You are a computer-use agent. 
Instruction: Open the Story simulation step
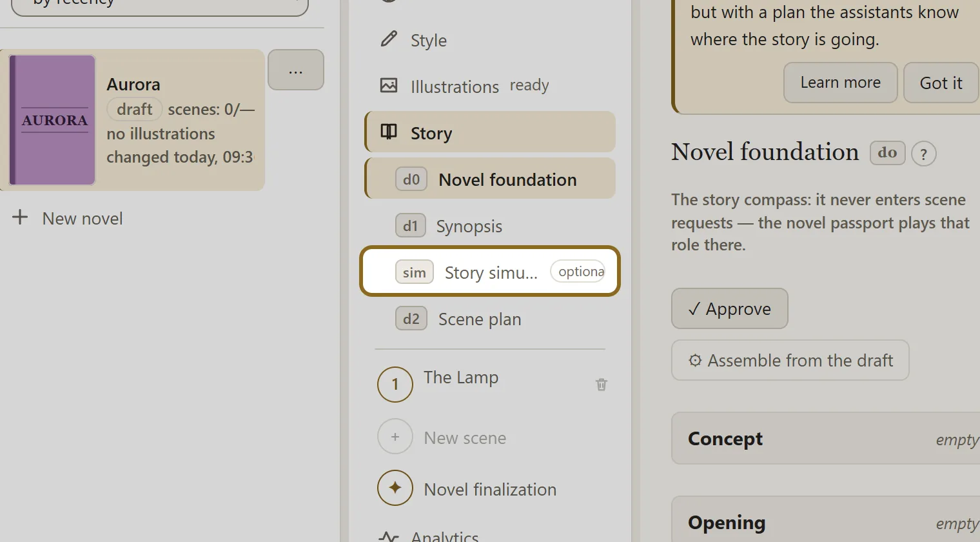[x=490, y=272]
